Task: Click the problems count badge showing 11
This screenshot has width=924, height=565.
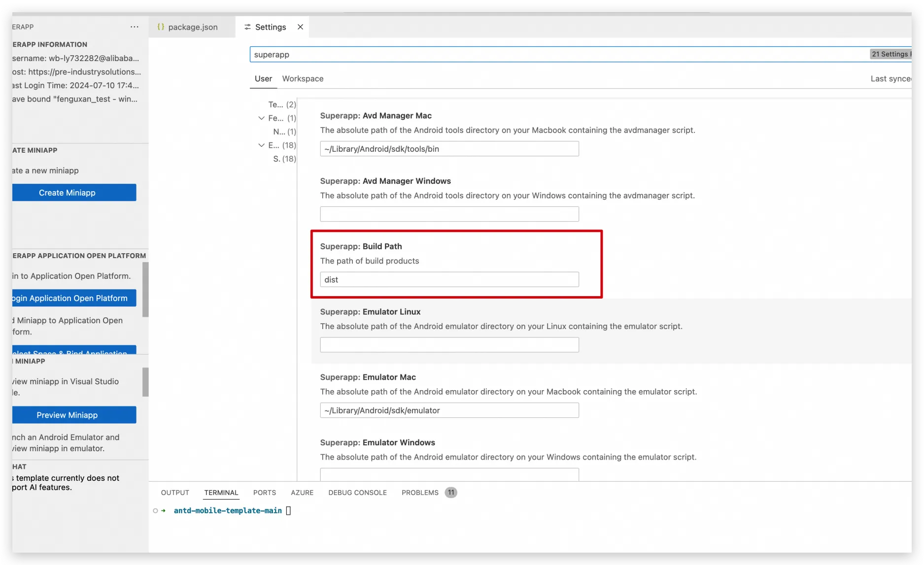Action: pyautogui.click(x=451, y=493)
